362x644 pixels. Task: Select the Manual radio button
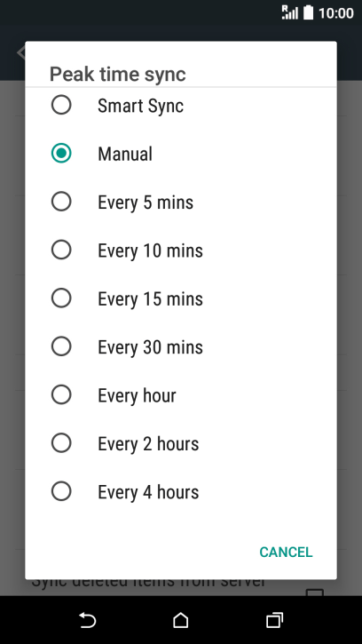point(61,153)
